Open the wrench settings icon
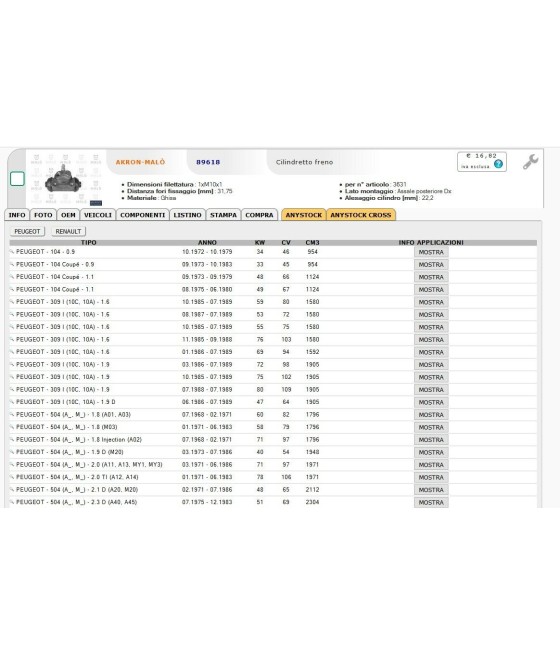Screen dimensions: 560x655 coord(530,162)
